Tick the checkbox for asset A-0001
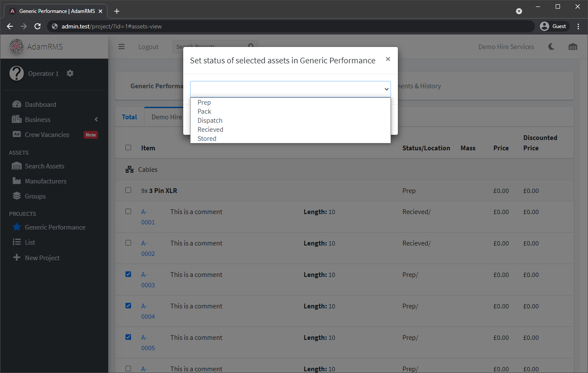Image resolution: width=588 pixels, height=373 pixels. tap(128, 211)
